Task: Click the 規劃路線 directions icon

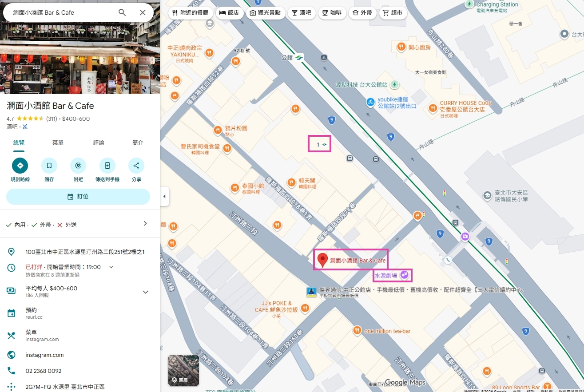Action: point(20,166)
